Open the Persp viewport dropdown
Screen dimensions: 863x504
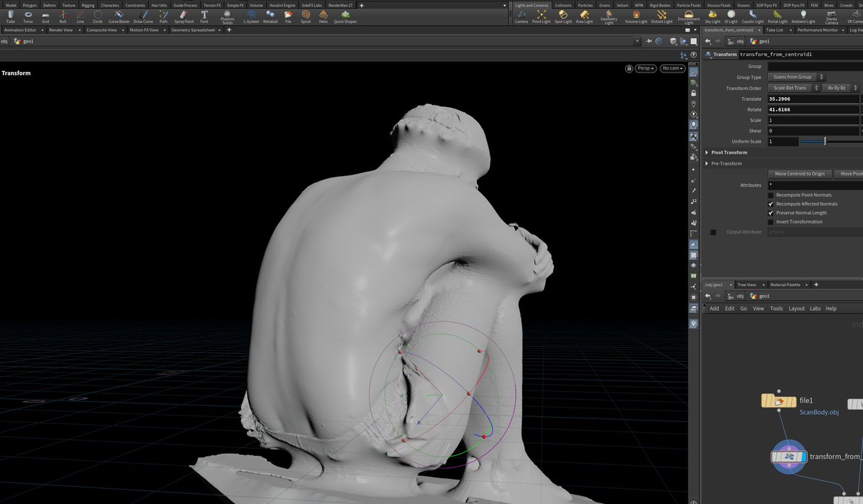coord(647,68)
